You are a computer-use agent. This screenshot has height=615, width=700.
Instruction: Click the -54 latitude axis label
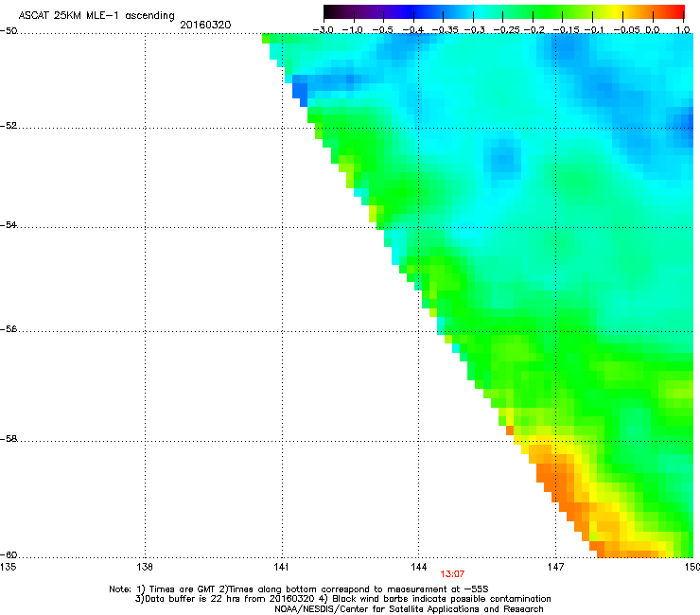pos(9,224)
